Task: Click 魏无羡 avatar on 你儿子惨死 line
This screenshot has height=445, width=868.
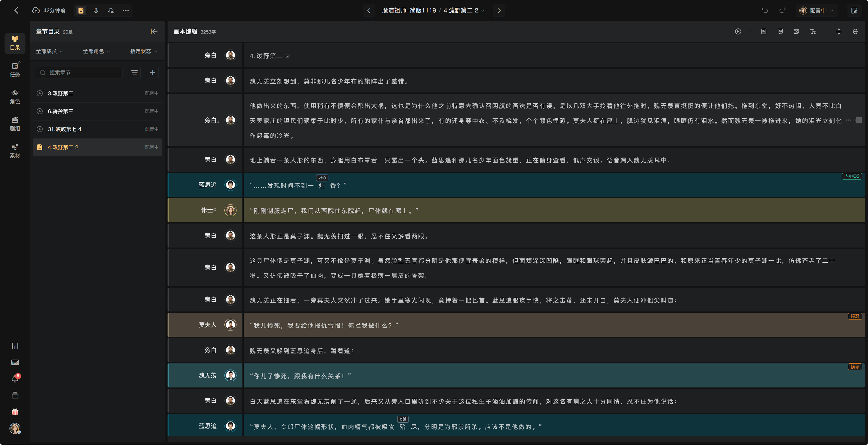Action: 231,375
